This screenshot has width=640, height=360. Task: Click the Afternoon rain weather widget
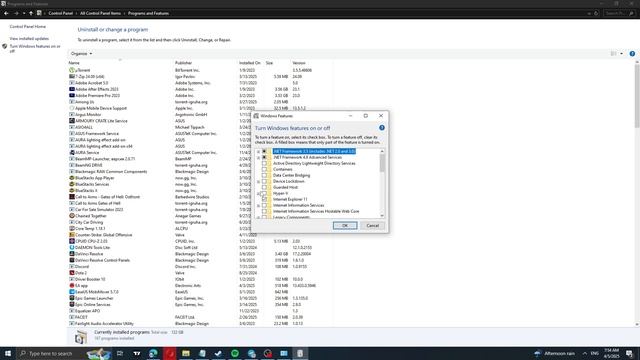[554, 353]
